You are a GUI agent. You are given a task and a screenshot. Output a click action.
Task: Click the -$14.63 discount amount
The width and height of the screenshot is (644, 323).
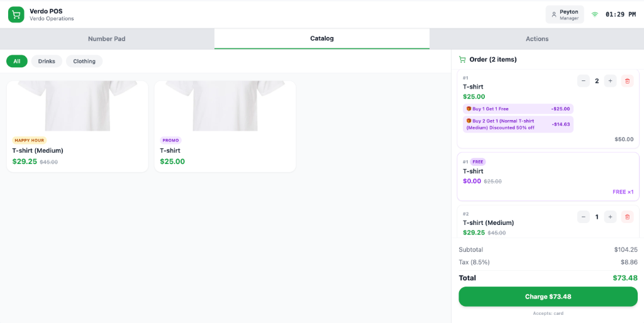click(x=561, y=124)
